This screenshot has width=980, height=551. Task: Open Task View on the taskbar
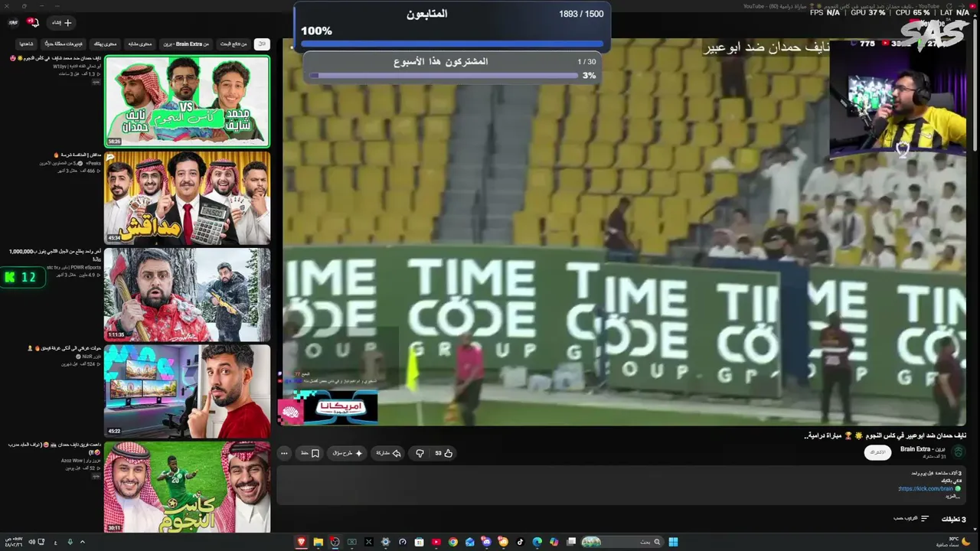pos(570,542)
